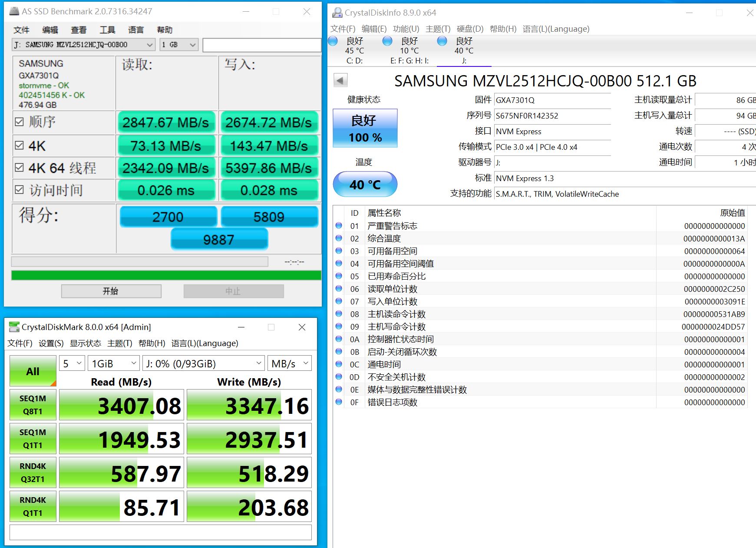
Task: Open the drive selection dropdown in AS SSD
Action: 83,45
